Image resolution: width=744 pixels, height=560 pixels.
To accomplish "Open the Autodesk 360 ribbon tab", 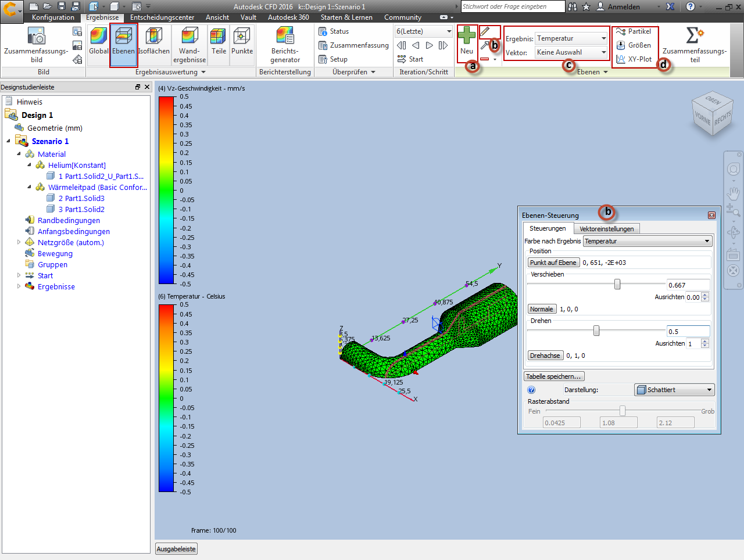I will click(288, 17).
